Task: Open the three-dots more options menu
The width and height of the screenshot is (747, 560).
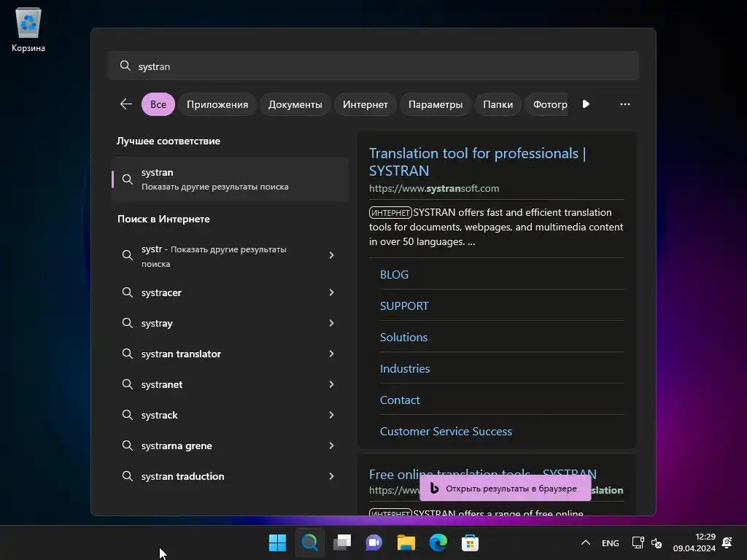Action: coord(624,104)
